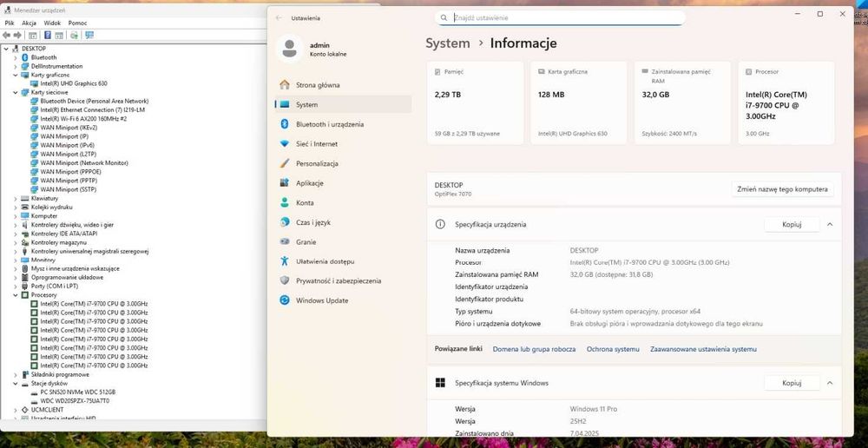Click the Windows Update sync icon
The height and width of the screenshot is (448, 868).
point(285,300)
